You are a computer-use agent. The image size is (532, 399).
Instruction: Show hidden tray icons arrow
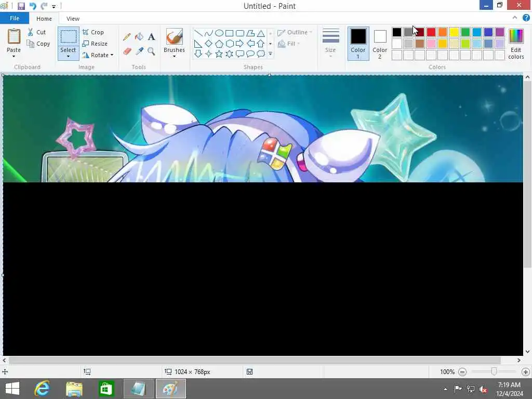[445, 389]
